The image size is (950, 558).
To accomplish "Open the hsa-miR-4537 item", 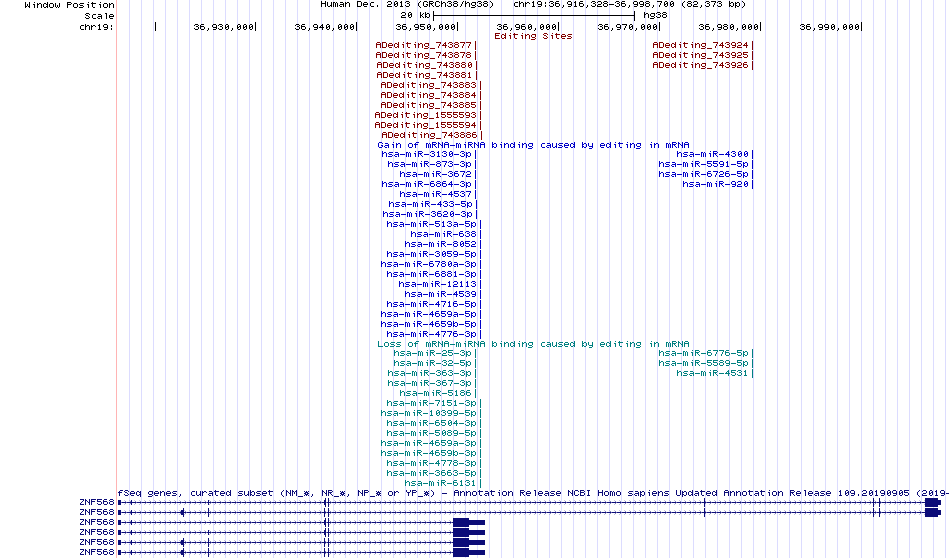I will 435,194.
